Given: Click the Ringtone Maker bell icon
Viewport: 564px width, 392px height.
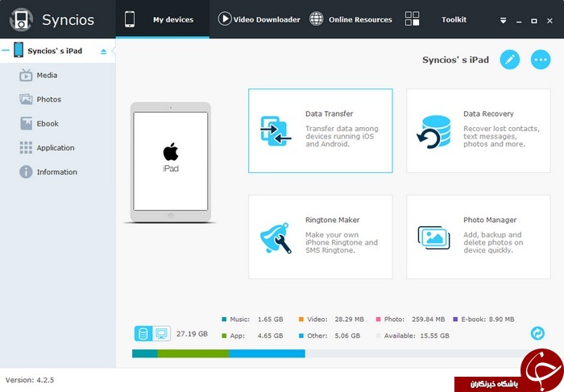Looking at the screenshot, I should point(276,238).
